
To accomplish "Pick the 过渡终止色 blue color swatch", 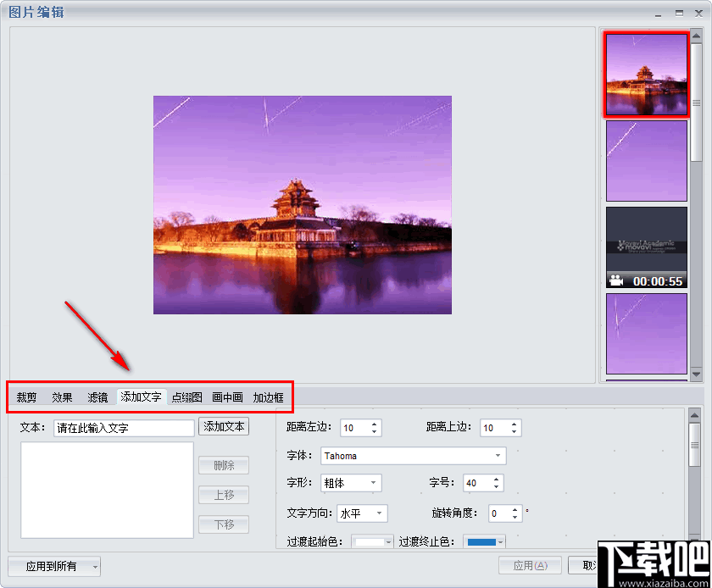I will pyautogui.click(x=481, y=541).
